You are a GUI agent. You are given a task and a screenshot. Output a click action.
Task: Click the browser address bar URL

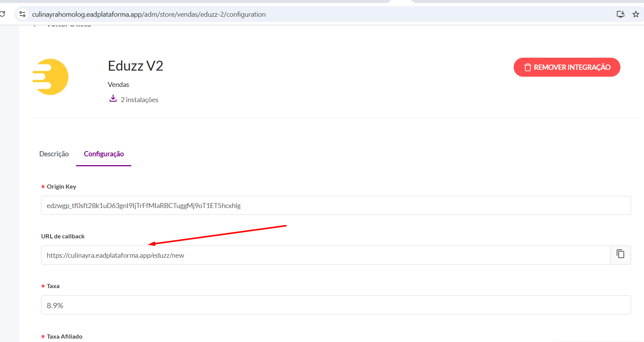tap(149, 14)
